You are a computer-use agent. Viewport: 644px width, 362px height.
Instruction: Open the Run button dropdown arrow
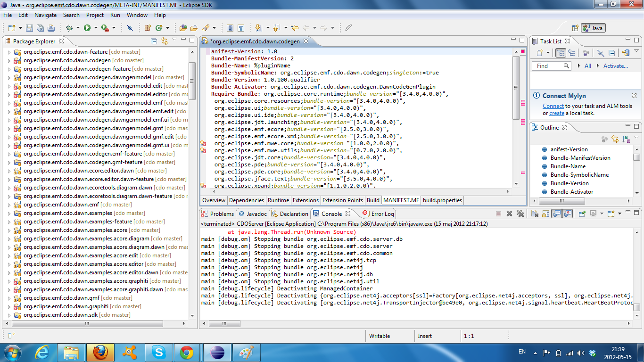[96, 28]
